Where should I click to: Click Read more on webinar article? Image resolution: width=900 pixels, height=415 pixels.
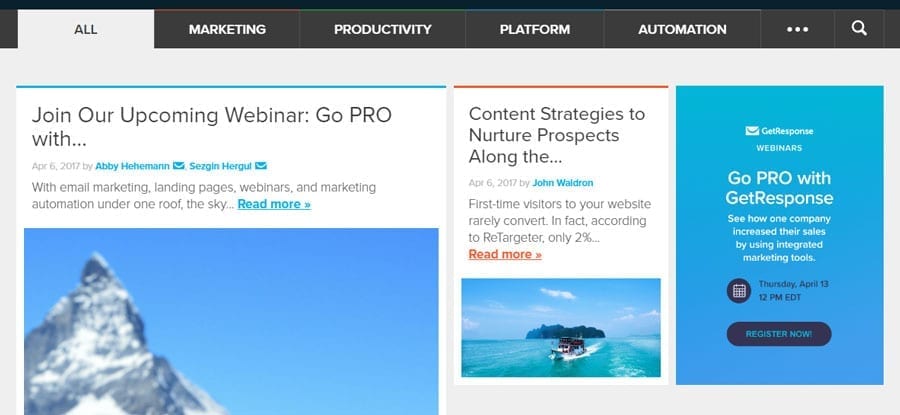coord(274,204)
